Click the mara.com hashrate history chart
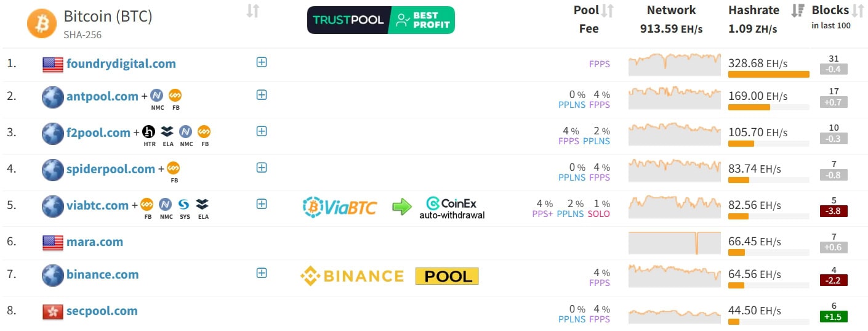Screen dimensions: 868x331 tap(674, 243)
